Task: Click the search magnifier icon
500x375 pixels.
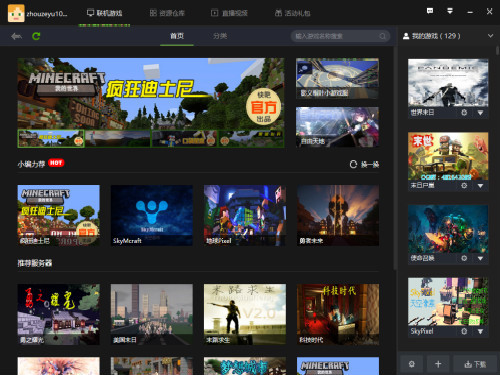Action: pyautogui.click(x=383, y=36)
